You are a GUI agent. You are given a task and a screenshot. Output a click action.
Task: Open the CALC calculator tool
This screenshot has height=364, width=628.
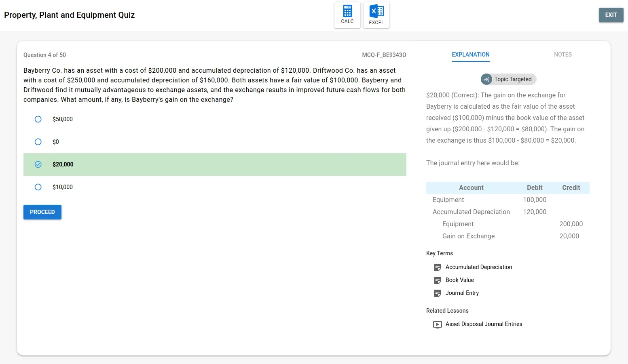click(347, 15)
